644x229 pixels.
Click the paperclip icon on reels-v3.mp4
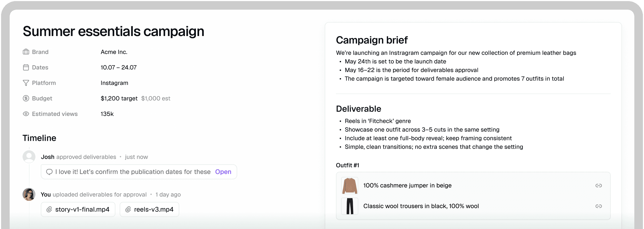(x=128, y=209)
